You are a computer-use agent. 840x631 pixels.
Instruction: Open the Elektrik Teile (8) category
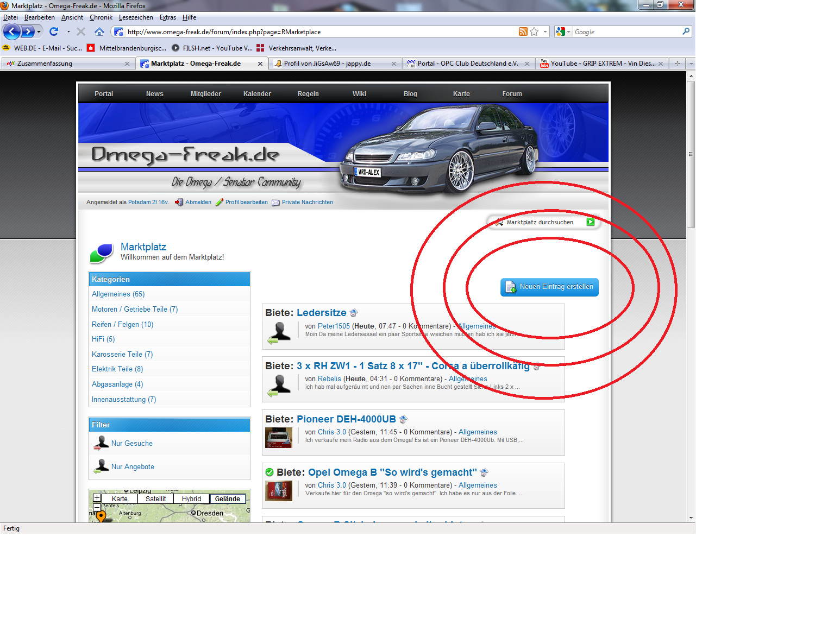click(x=117, y=369)
